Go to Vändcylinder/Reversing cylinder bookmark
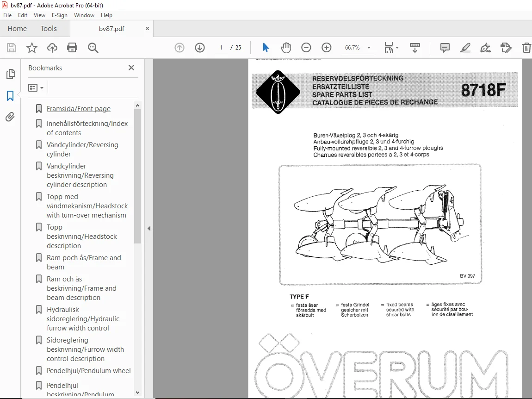The height and width of the screenshot is (399, 532). (82, 150)
